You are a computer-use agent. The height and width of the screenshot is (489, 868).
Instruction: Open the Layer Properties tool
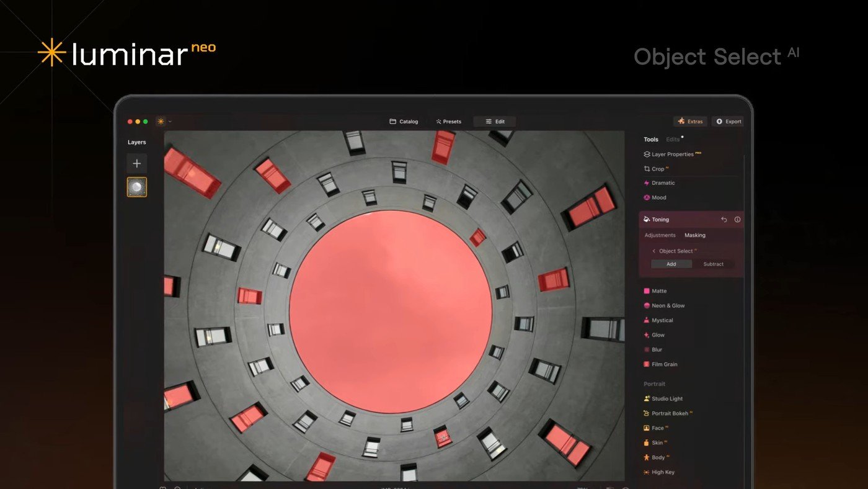[x=673, y=154]
